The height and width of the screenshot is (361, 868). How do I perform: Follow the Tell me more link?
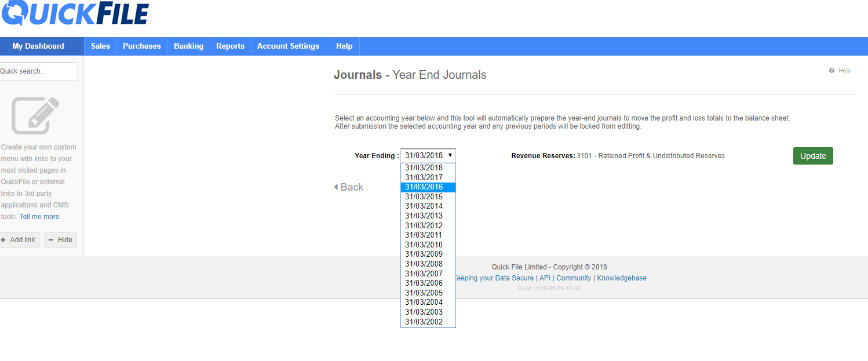(x=39, y=217)
